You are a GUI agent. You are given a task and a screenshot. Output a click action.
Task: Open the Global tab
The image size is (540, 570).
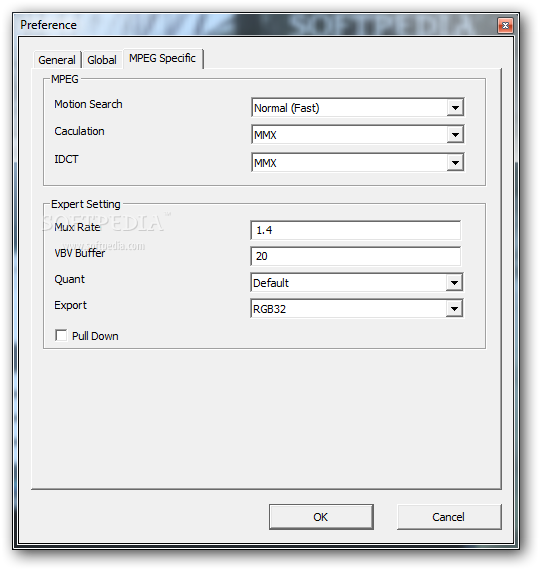click(102, 60)
